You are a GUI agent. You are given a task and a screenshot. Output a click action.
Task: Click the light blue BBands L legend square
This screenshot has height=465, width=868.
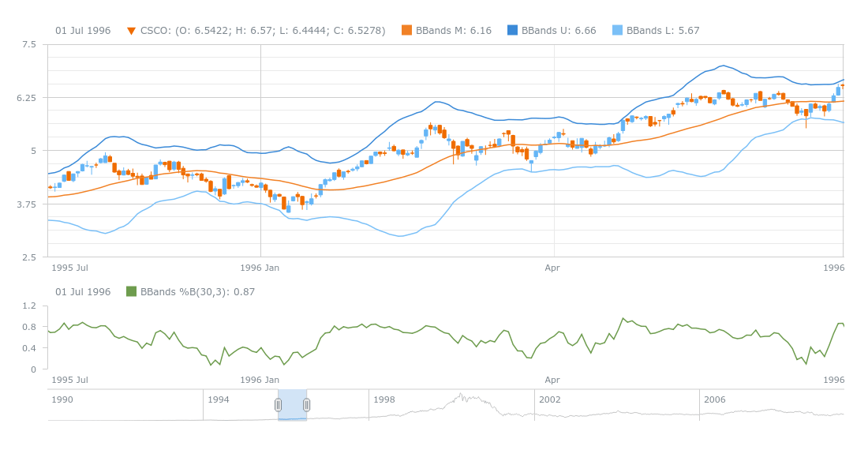(617, 31)
